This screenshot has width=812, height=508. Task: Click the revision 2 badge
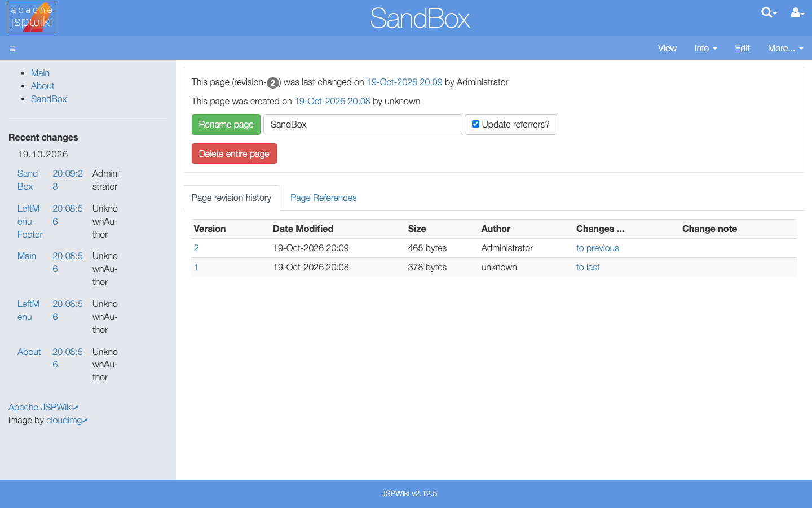pyautogui.click(x=272, y=83)
